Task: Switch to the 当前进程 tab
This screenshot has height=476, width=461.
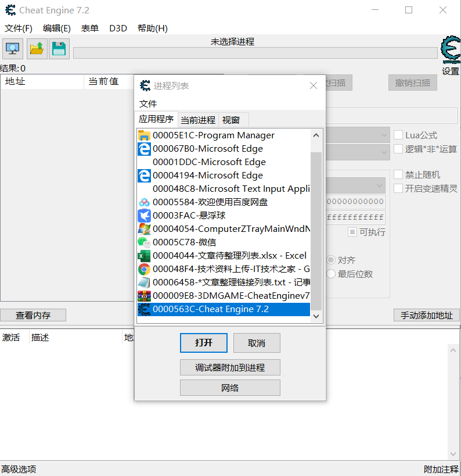Action: [198, 120]
